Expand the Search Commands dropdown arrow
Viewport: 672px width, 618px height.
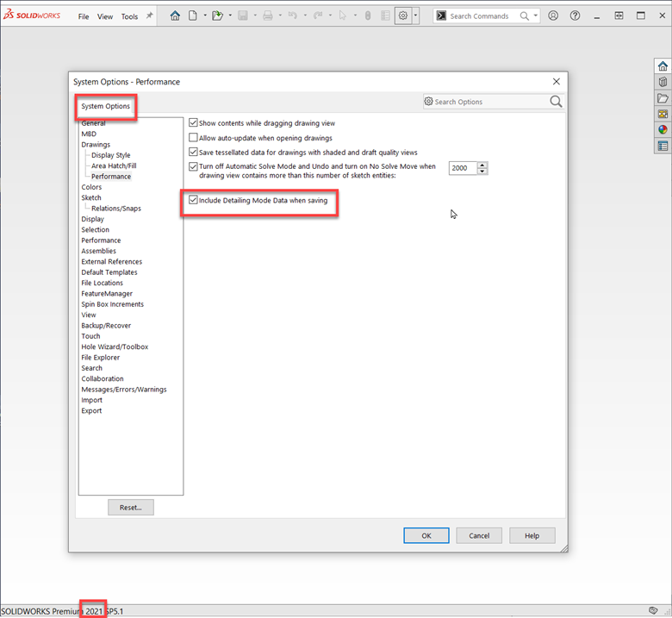tap(535, 16)
